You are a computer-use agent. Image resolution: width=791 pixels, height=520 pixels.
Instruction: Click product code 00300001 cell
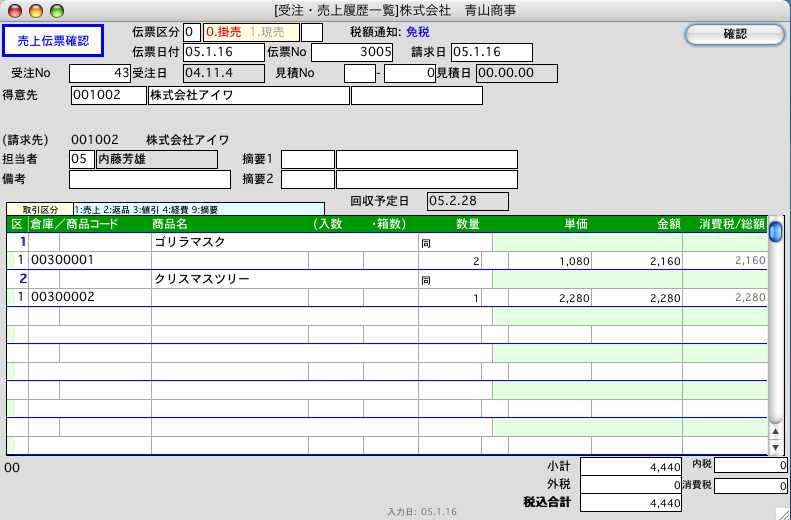[x=88, y=260]
